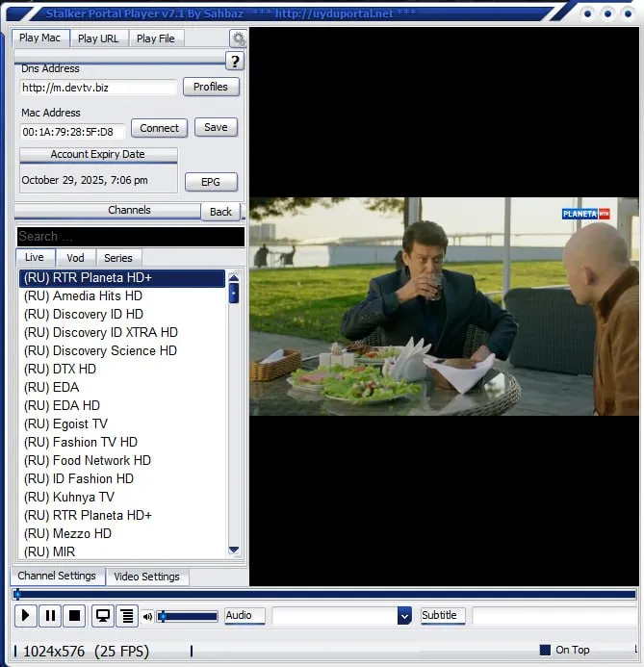Toggle the channel list panel icon
This screenshot has width=644, height=667.
[127, 616]
